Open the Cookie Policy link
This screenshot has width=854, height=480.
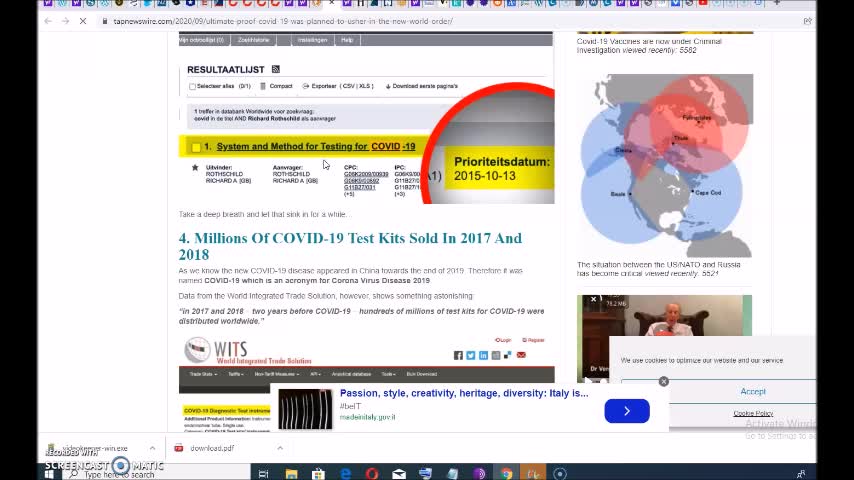753,414
